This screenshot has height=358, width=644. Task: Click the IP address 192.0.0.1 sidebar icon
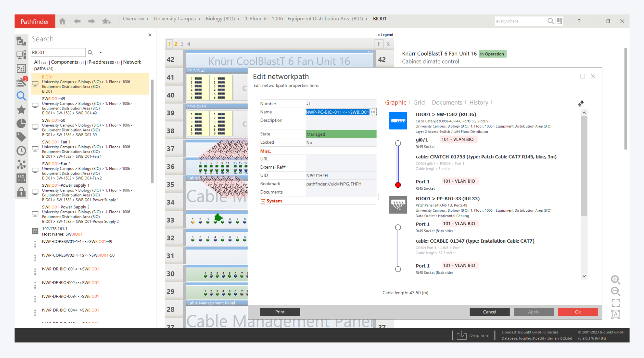coord(21,178)
